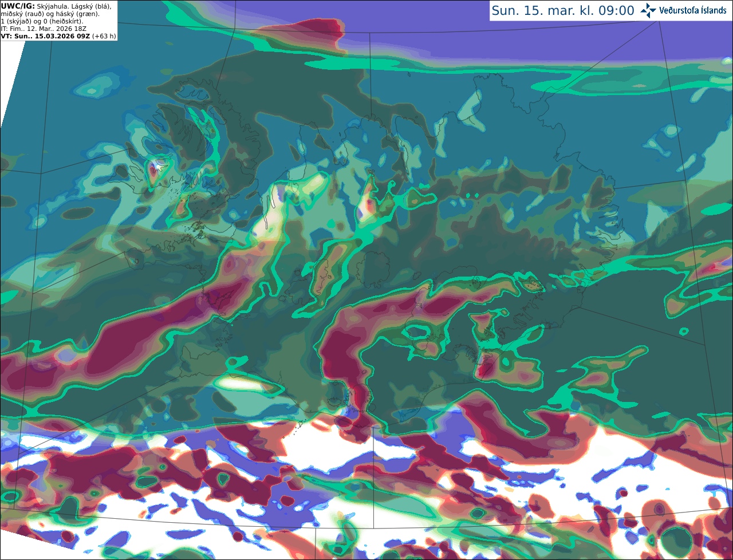The image size is (733, 560).
Task: Click the 'UWC/IG: Skýjahula. Lágský (blá),' legend line
Action: coord(56,6)
